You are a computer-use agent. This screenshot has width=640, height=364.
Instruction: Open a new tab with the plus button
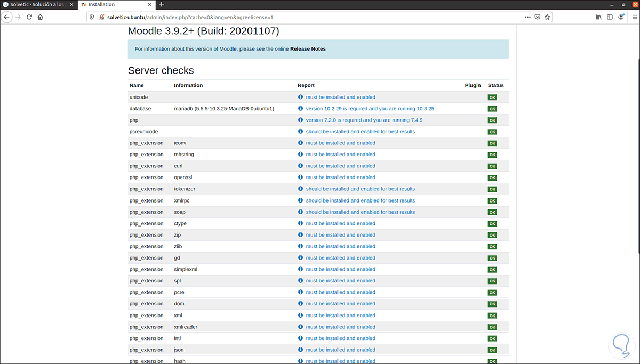(161, 4)
